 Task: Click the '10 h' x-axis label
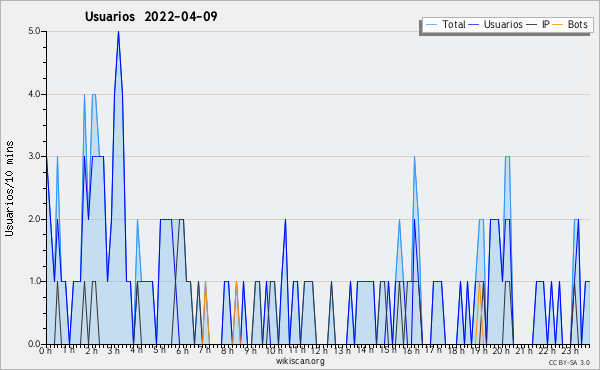coord(274,351)
